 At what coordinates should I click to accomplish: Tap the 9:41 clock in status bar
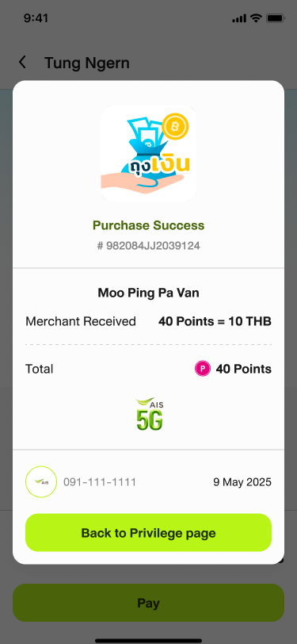click(x=36, y=18)
